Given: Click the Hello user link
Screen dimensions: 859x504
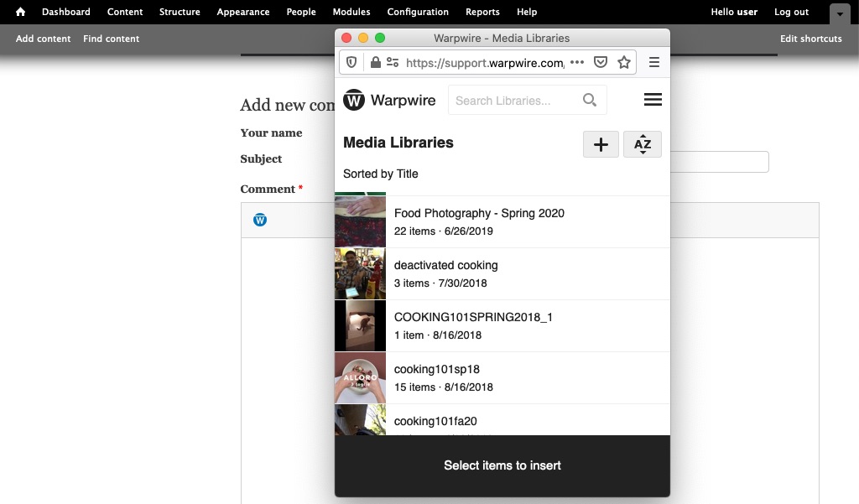Looking at the screenshot, I should [x=734, y=12].
